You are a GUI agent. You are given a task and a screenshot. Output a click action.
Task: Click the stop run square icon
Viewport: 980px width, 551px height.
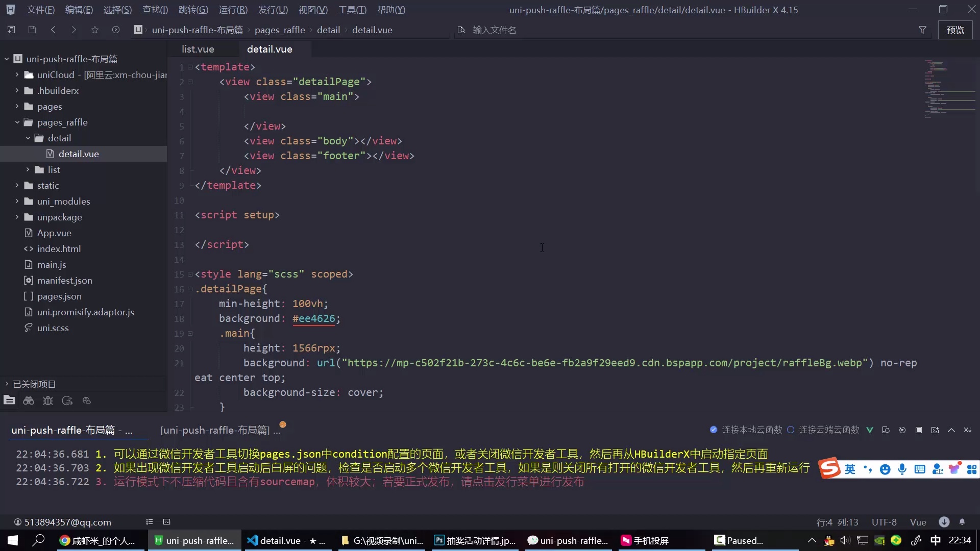(x=919, y=430)
